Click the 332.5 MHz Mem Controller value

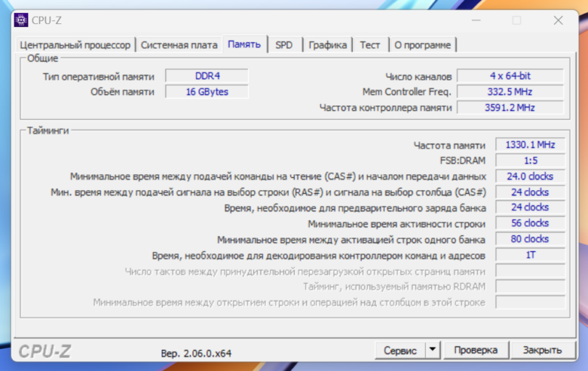point(510,92)
